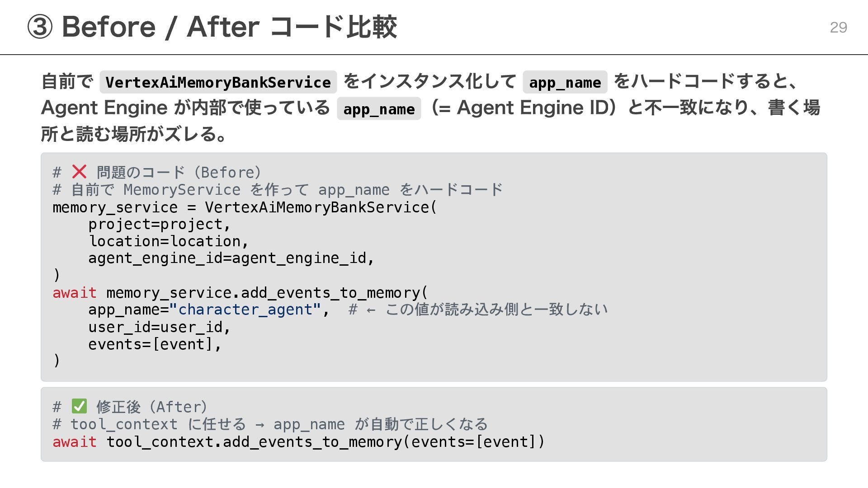The height and width of the screenshot is (488, 868).
Task: Click the first app_name inline code badge
Action: 565,82
